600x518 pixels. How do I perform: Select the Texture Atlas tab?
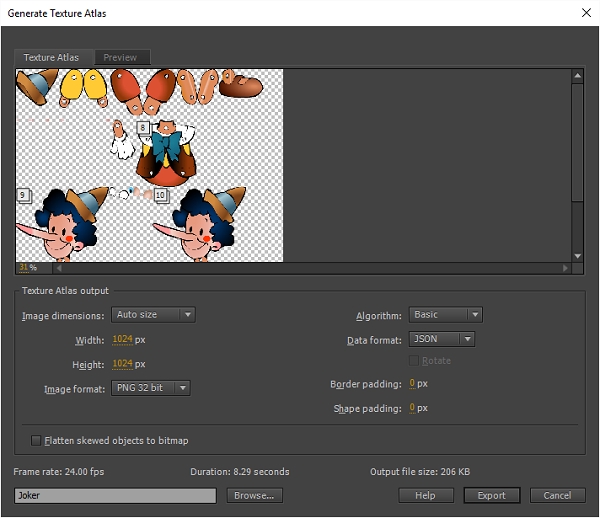(51, 58)
